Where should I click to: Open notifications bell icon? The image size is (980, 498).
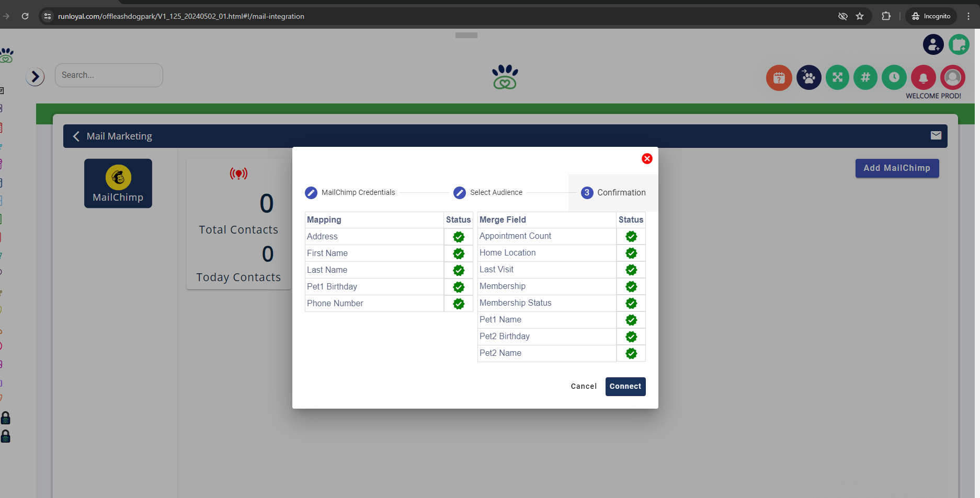(x=924, y=78)
